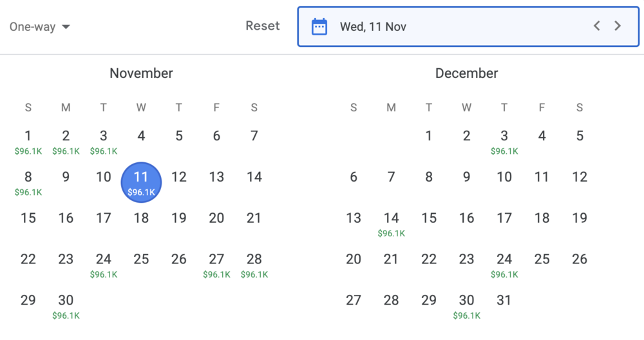Pick December 14 on the calendar
Viewport: 644px width, 340px height.
(392, 223)
